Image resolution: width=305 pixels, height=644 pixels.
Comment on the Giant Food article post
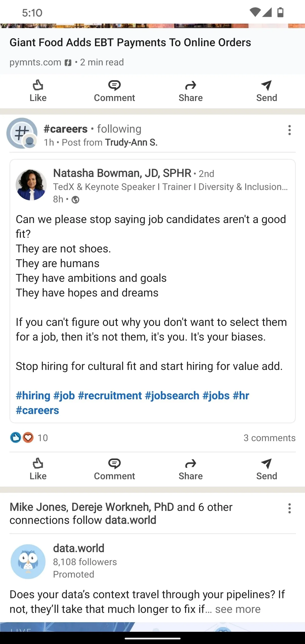[x=114, y=91]
